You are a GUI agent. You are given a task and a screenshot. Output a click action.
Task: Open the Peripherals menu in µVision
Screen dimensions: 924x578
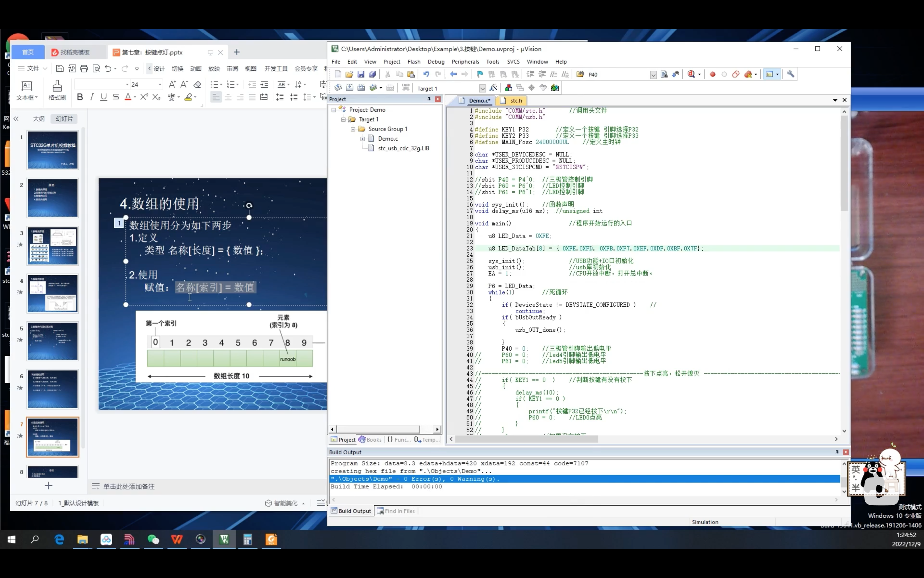pos(465,62)
